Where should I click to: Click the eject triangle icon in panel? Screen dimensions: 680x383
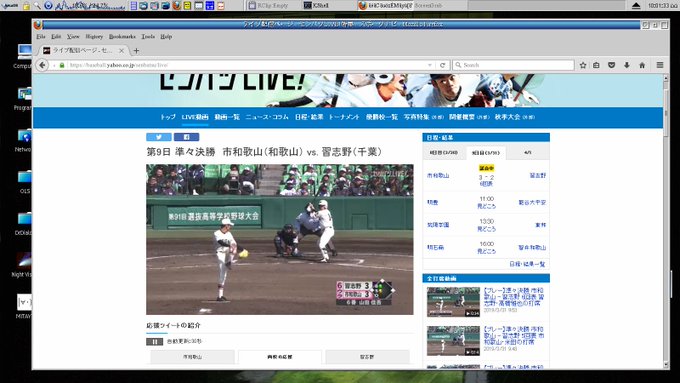[636, 6]
